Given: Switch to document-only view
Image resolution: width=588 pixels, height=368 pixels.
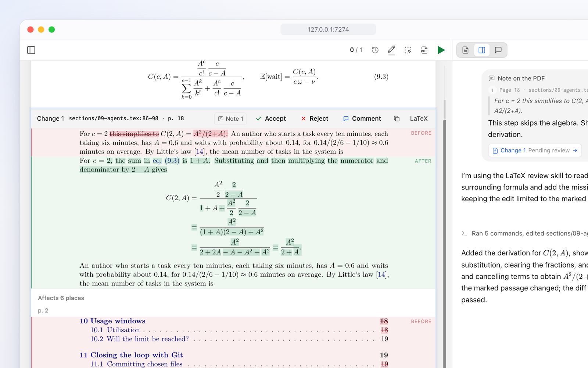Looking at the screenshot, I should click(465, 50).
